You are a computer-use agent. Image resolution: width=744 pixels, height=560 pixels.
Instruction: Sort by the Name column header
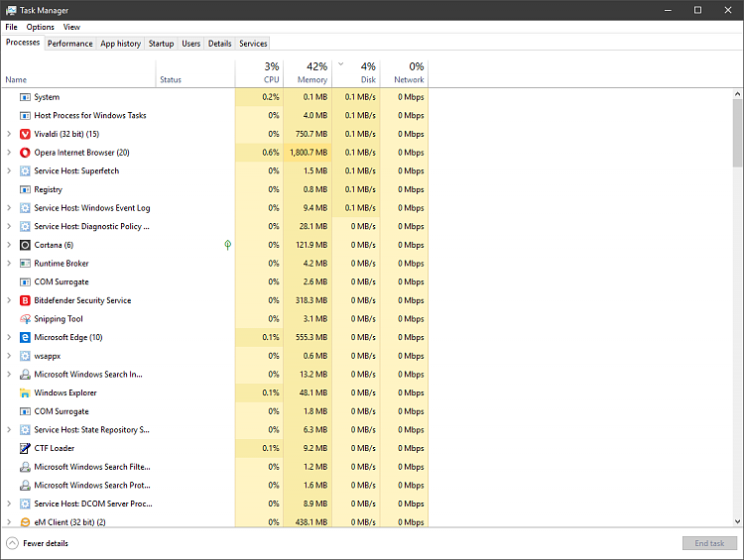tap(78, 73)
